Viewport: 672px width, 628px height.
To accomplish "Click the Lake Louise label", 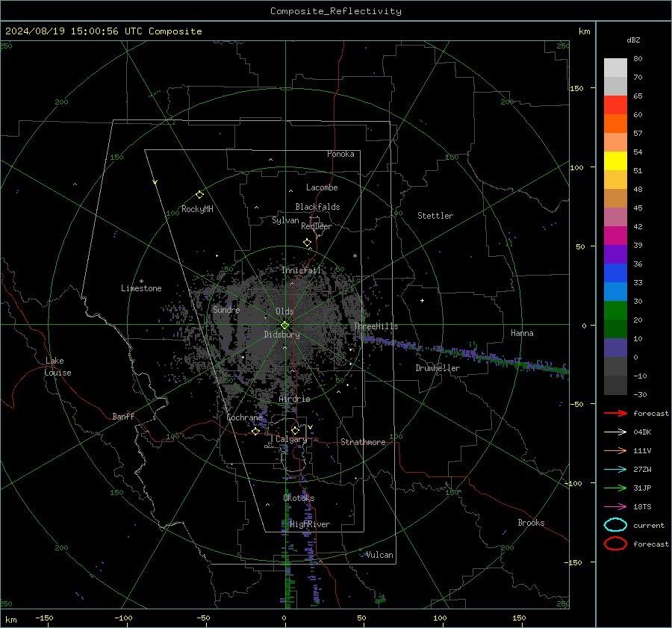I will coord(58,367).
